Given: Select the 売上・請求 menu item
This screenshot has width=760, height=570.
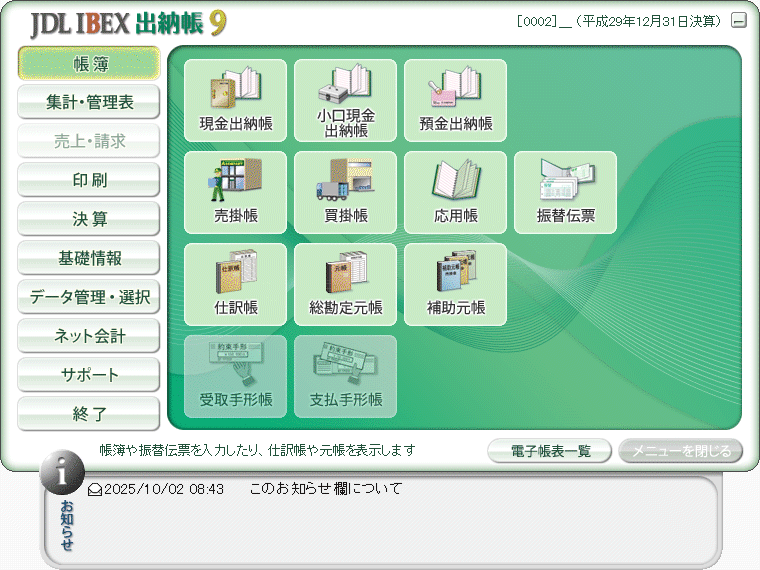Looking at the screenshot, I should [x=89, y=141].
